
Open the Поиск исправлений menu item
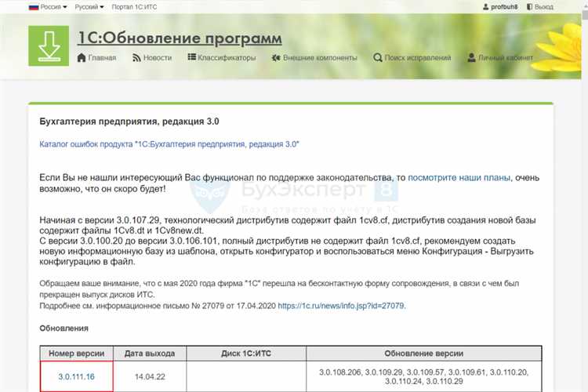(x=418, y=58)
